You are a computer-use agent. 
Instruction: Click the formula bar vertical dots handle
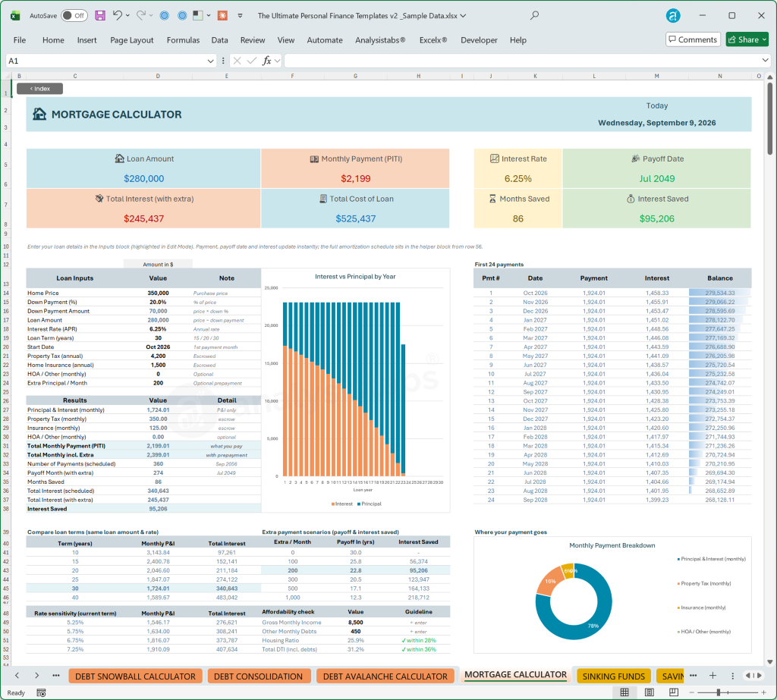point(223,61)
